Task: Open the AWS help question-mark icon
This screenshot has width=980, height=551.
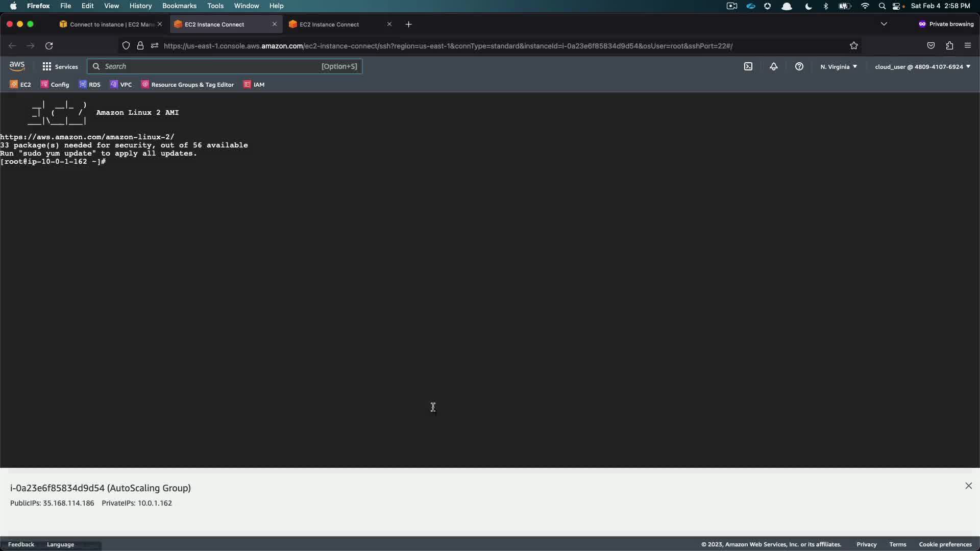Action: [x=799, y=66]
